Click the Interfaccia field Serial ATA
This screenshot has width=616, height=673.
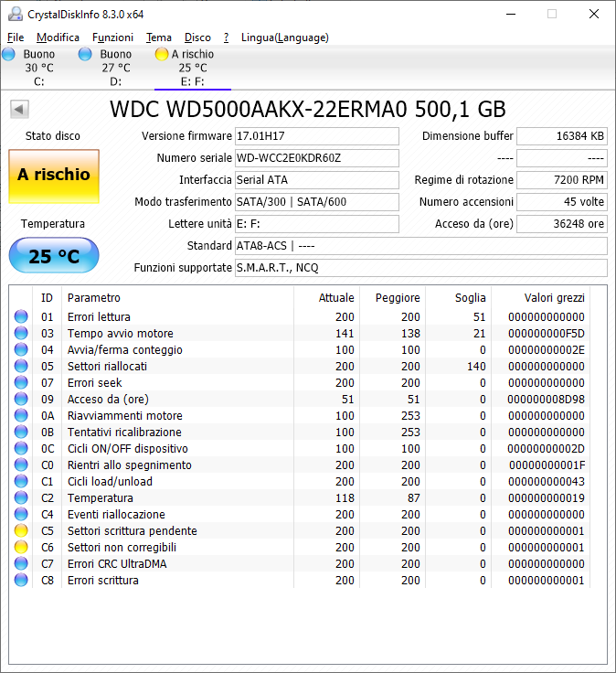[317, 180]
